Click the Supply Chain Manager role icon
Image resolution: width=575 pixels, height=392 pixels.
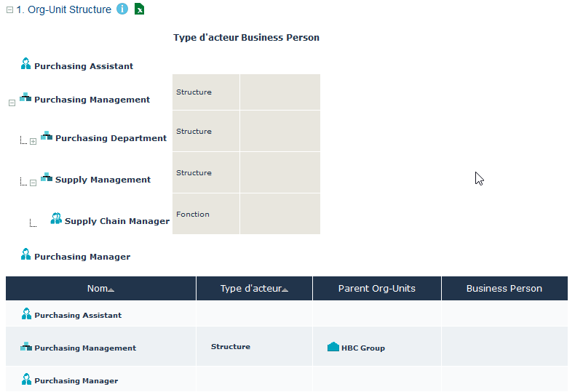pos(56,219)
